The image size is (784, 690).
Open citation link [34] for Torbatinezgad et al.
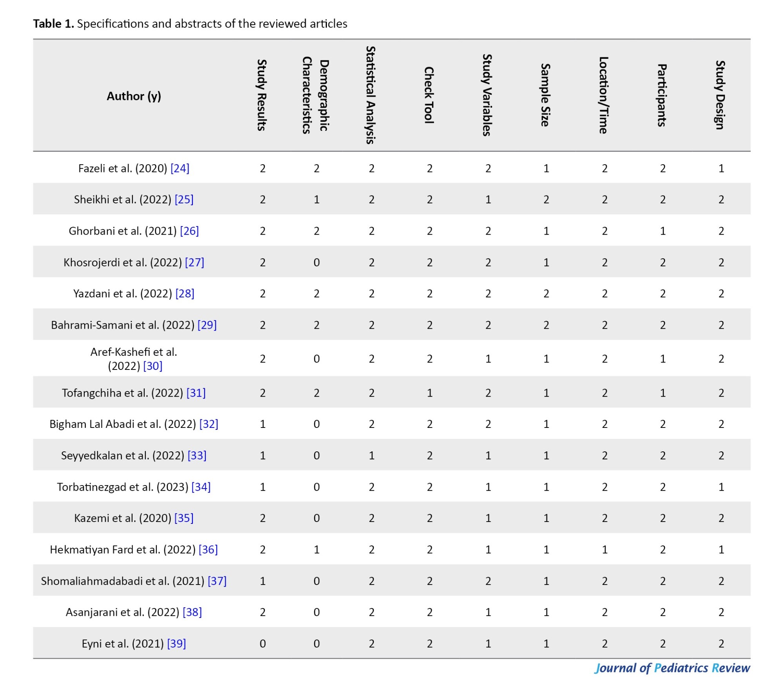point(201,487)
